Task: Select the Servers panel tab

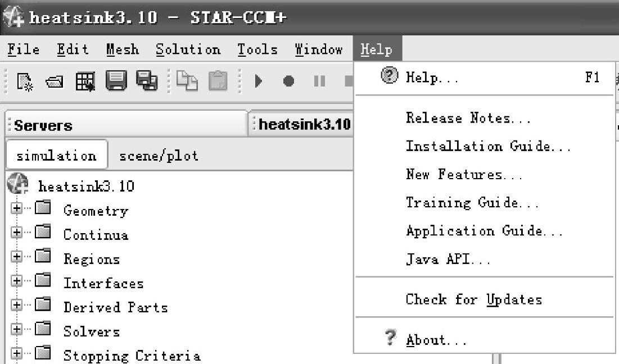Action: 126,125
